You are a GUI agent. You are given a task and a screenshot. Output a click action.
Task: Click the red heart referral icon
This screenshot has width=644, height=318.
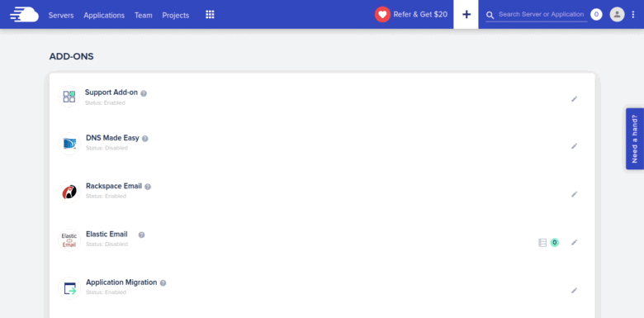click(x=382, y=14)
